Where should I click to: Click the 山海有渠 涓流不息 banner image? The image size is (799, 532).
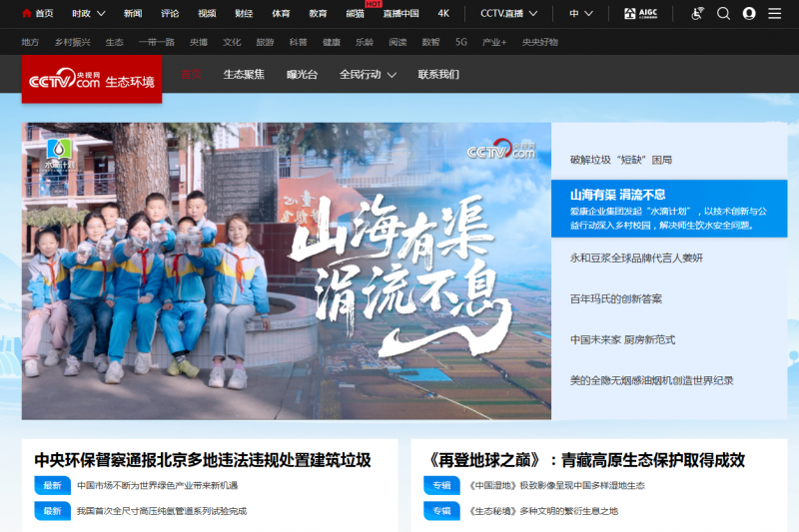(x=286, y=270)
